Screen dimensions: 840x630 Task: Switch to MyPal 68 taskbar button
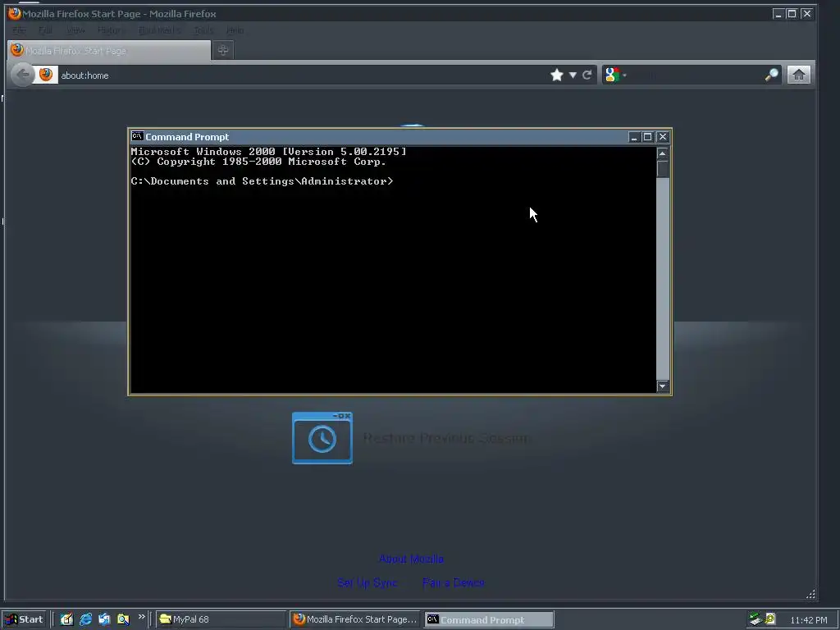click(x=221, y=619)
